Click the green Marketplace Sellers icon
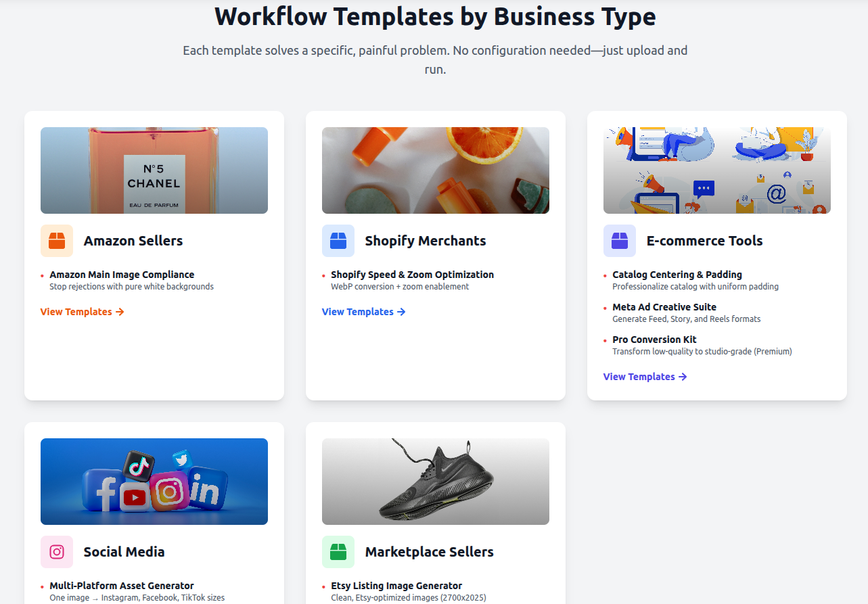Viewport: 868px width, 604px height. point(338,552)
